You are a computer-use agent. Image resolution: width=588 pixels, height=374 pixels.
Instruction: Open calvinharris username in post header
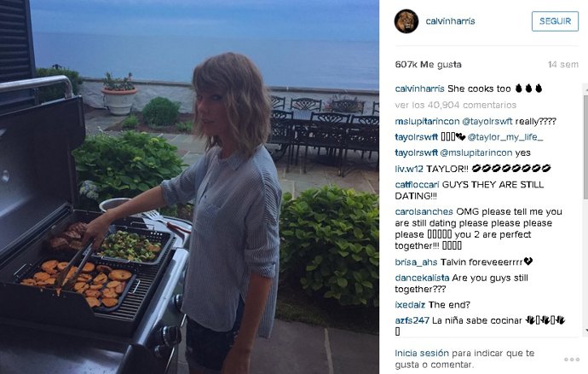click(450, 21)
